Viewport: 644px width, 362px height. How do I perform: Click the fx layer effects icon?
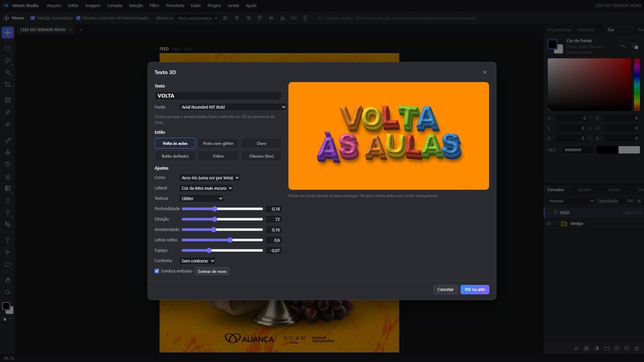[576, 348]
